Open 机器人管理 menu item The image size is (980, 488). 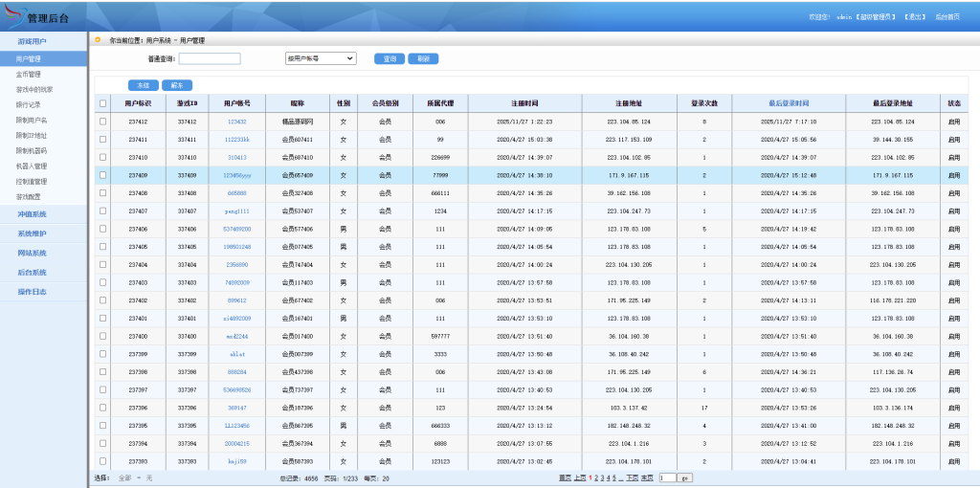point(30,166)
